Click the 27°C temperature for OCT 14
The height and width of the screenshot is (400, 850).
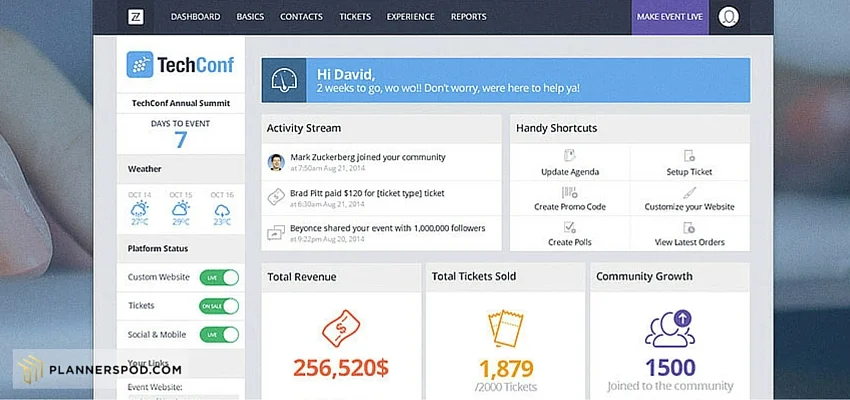coord(139,222)
